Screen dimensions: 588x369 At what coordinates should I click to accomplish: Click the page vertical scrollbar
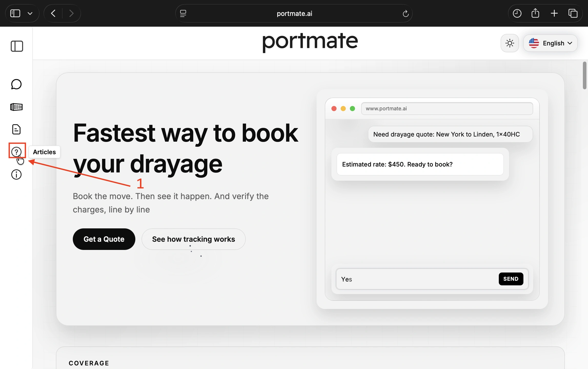pos(584,75)
